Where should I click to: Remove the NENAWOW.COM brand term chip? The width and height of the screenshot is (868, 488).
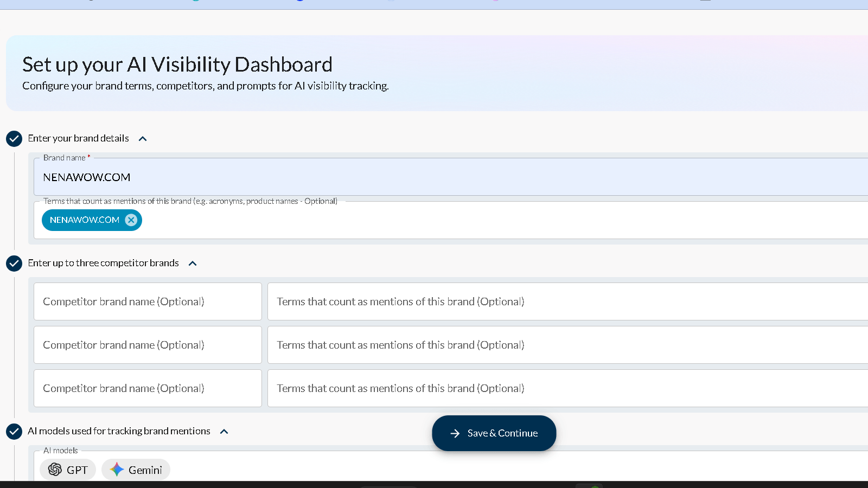tap(131, 220)
